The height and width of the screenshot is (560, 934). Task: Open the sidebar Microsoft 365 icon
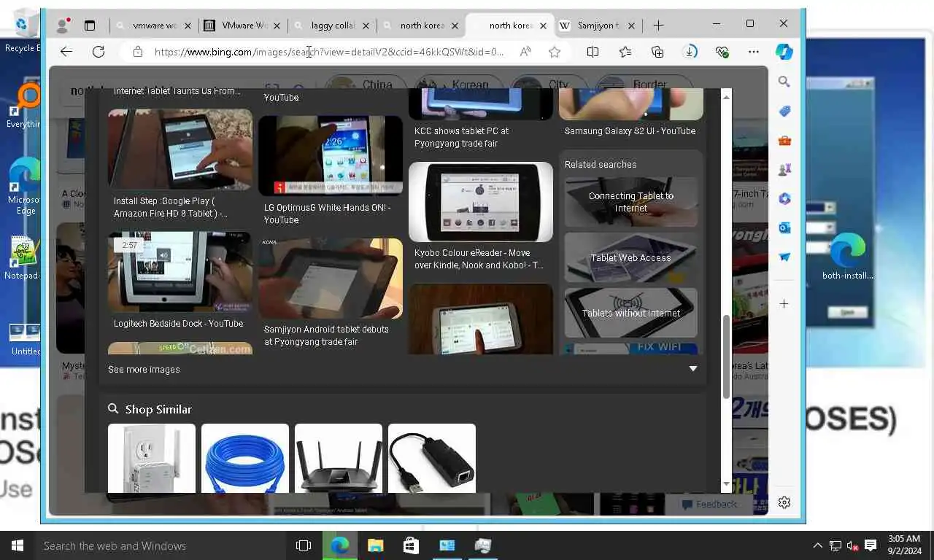tap(784, 198)
